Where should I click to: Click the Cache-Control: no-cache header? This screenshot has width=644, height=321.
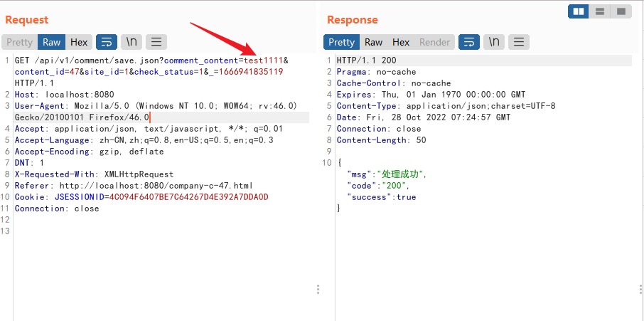pos(394,83)
